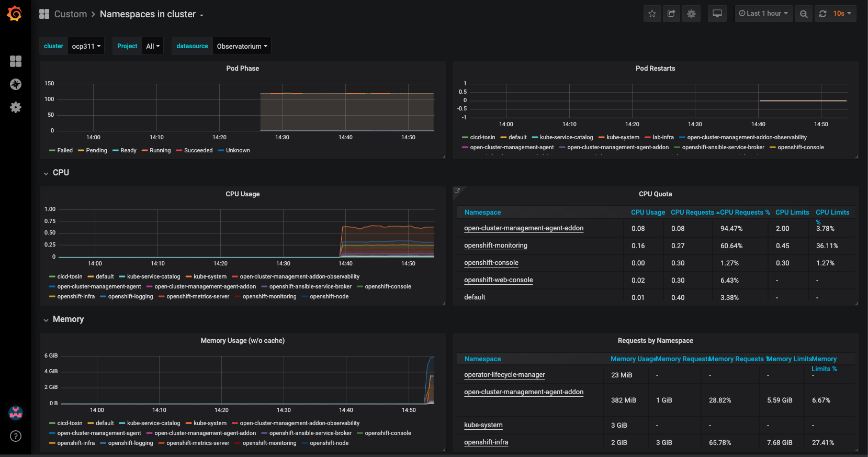Sort CPU Quota table by CPU Usage

pyautogui.click(x=648, y=213)
